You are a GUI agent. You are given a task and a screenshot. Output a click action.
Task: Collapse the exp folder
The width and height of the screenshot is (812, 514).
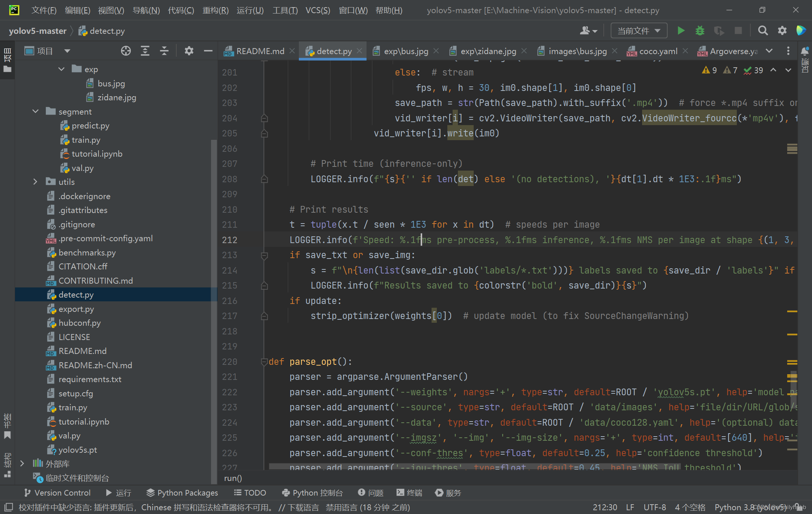(61, 69)
